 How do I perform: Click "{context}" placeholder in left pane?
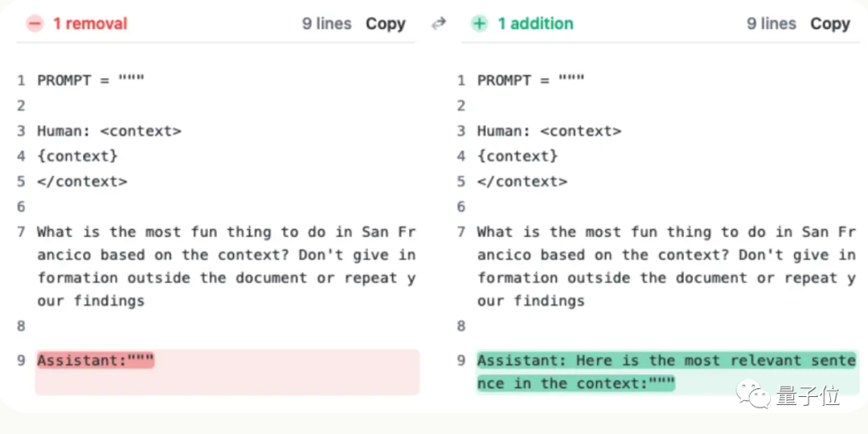(x=77, y=156)
